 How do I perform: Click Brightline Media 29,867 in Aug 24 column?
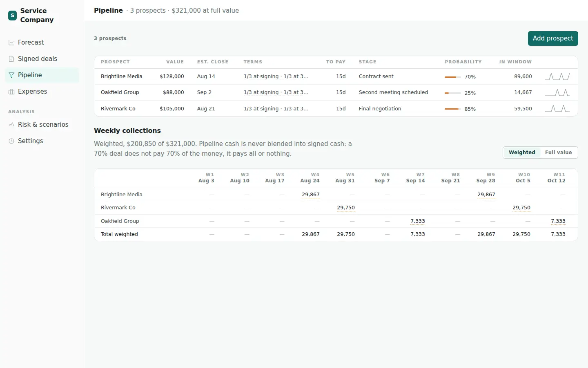pyautogui.click(x=311, y=195)
